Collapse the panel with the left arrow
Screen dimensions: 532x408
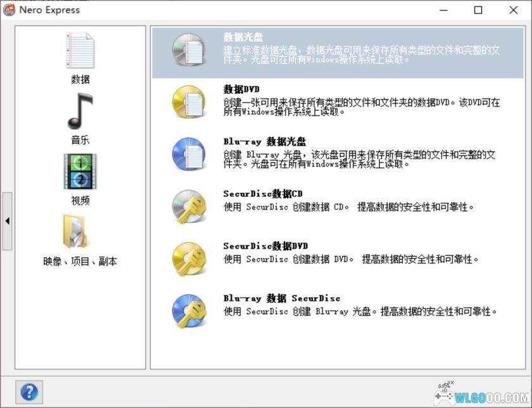(7, 221)
